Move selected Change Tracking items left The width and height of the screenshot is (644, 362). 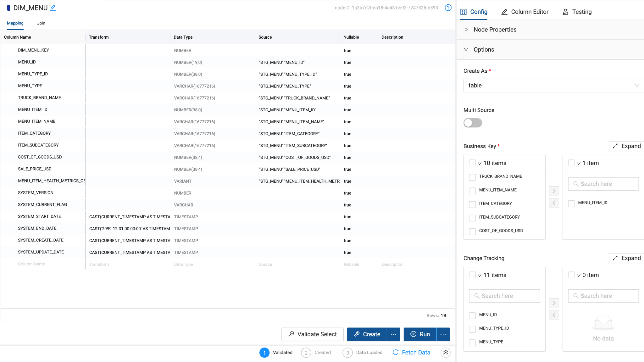pos(554,315)
